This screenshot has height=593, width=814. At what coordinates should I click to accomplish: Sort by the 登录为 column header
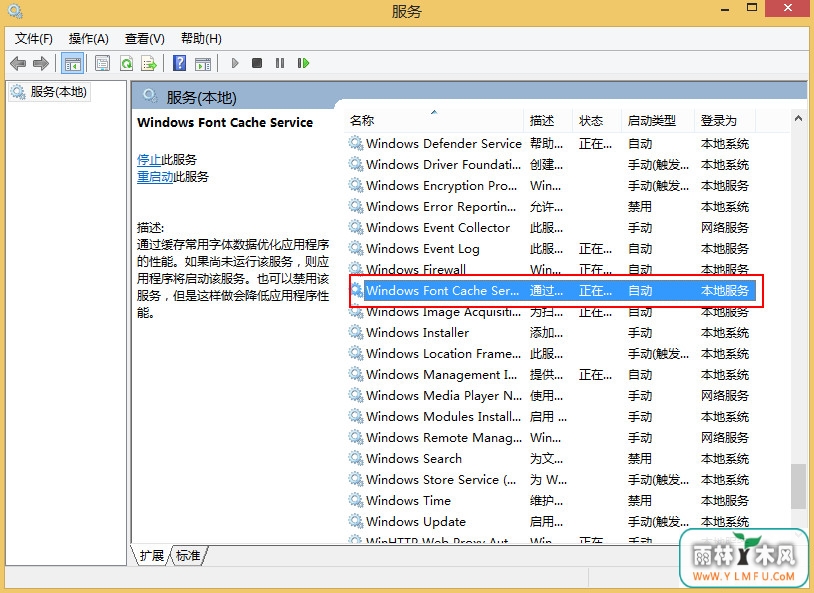[725, 120]
